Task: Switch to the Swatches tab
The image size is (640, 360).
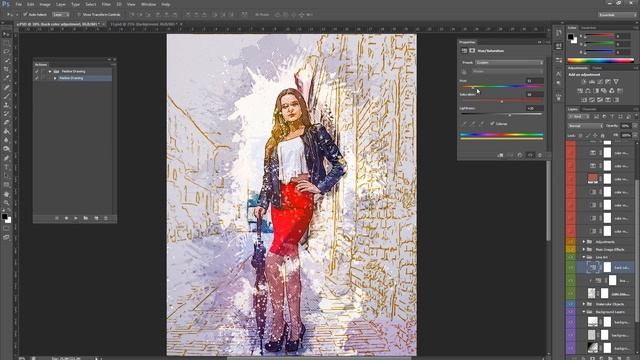Action: click(x=589, y=28)
